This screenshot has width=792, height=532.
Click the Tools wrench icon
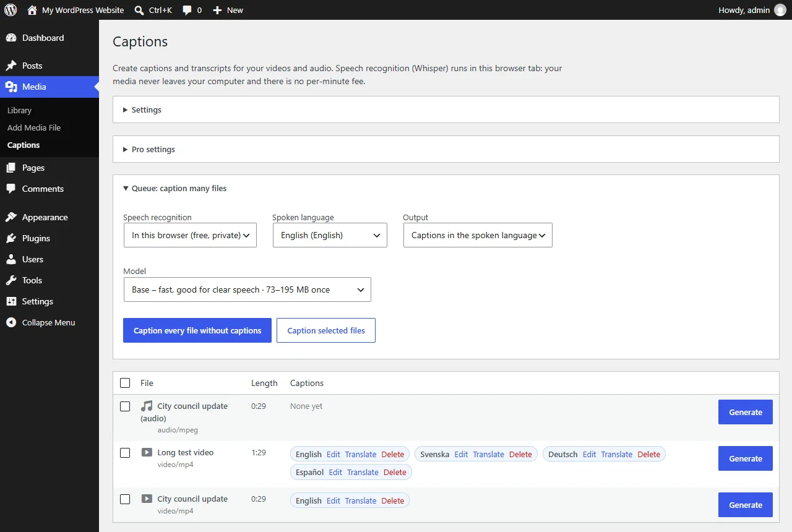[x=11, y=280]
